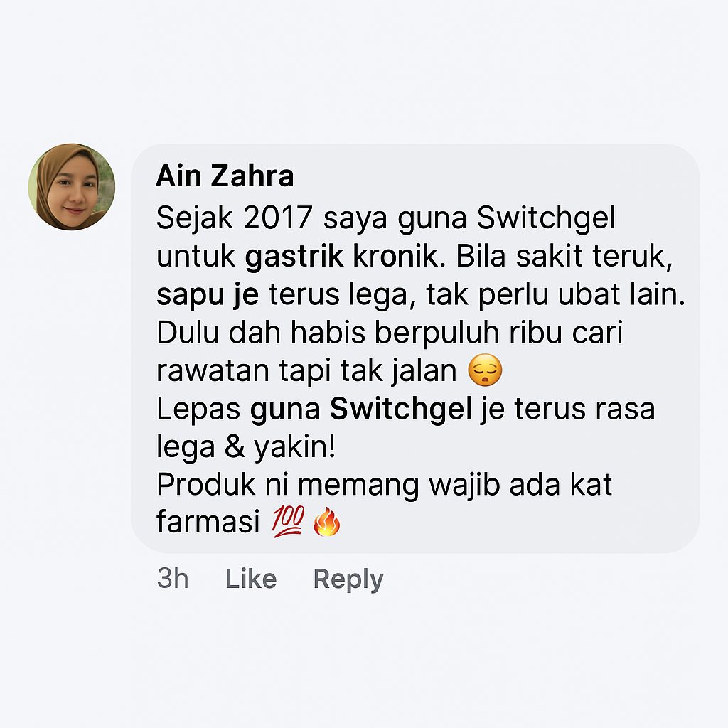
Task: Click the bold phrase guna Switchgel
Action: 360,409
